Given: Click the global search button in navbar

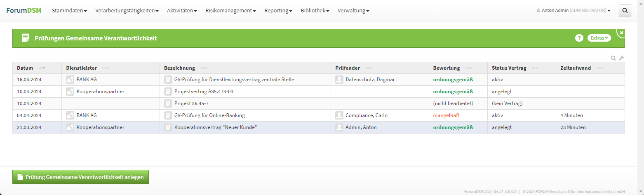Looking at the screenshot, I should click(x=625, y=10).
